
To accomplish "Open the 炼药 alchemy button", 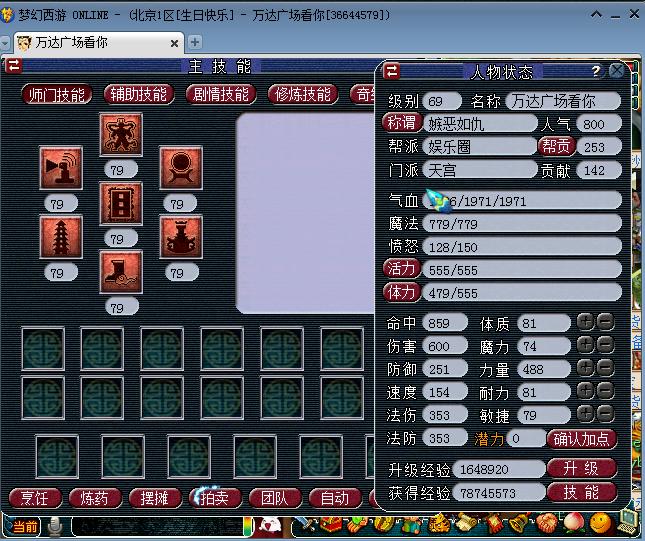I will 95,498.
